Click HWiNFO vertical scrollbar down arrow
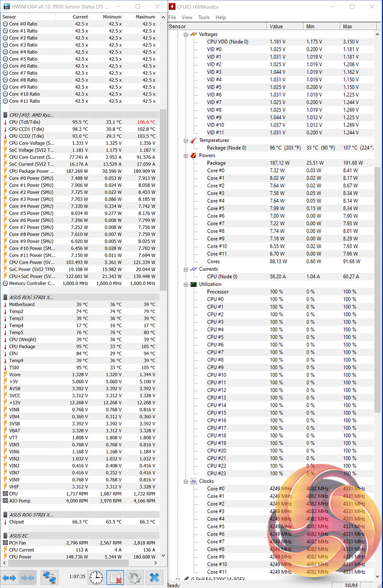This screenshot has width=383, height=588. (x=163, y=556)
